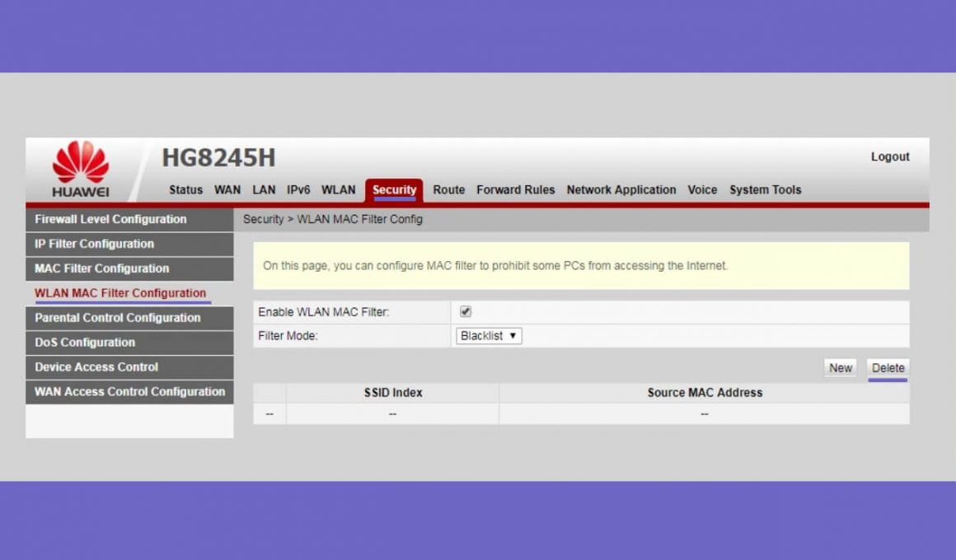Click the breadcrumb 'Security > WLAN MAC Filter Config'
The image size is (956, 560).
[333, 219]
